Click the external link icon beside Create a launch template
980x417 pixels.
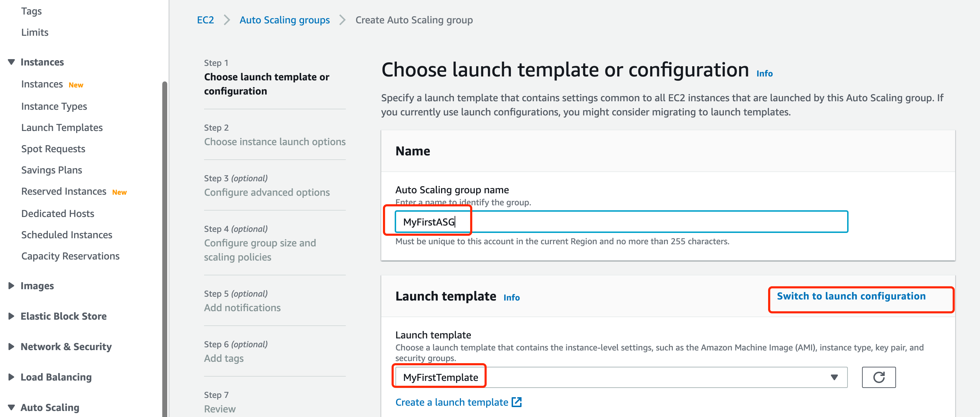click(517, 402)
